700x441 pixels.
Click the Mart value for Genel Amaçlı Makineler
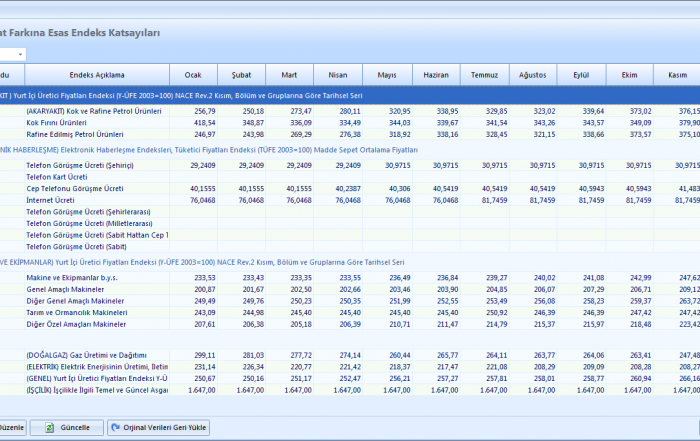point(301,289)
